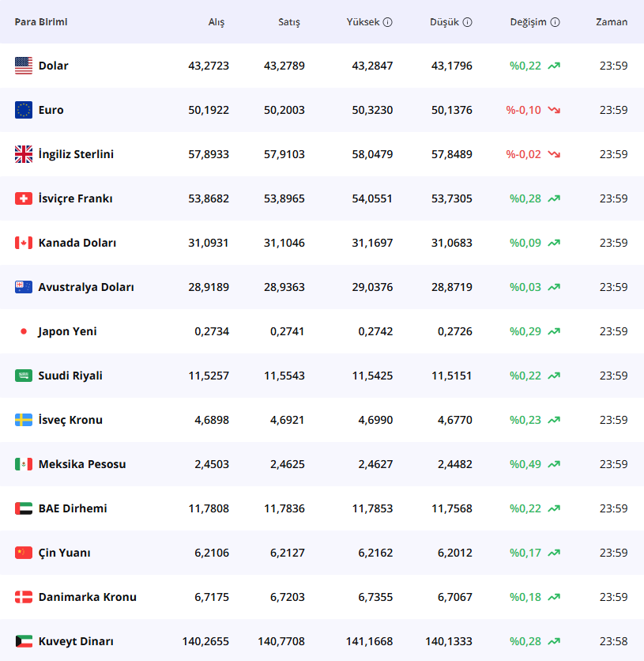The image size is (644, 661).
Task: Click the Satış column header
Action: [x=289, y=22]
